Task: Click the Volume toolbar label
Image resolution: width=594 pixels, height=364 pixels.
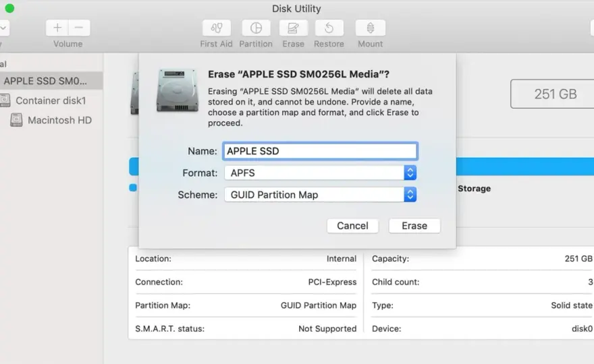Action: (67, 44)
